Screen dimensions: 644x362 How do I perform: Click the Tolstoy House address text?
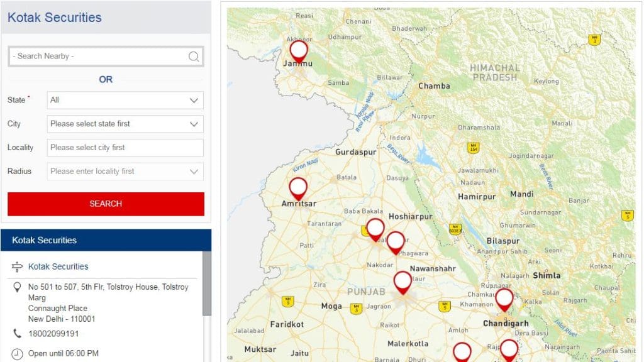[x=108, y=303]
